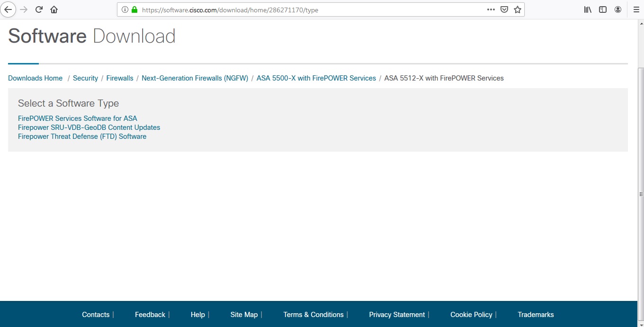The image size is (644, 327).
Task: Select FirePOWER Services Software for ASA
Action: tap(77, 118)
